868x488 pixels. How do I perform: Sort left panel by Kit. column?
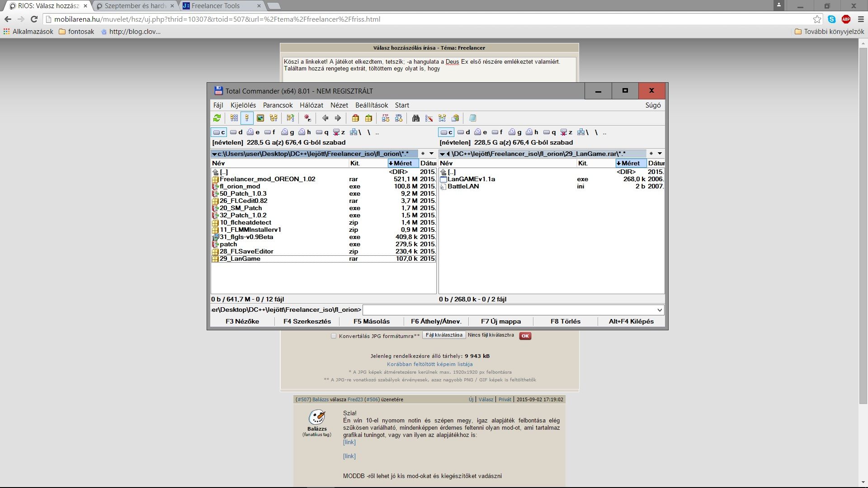tap(368, 163)
